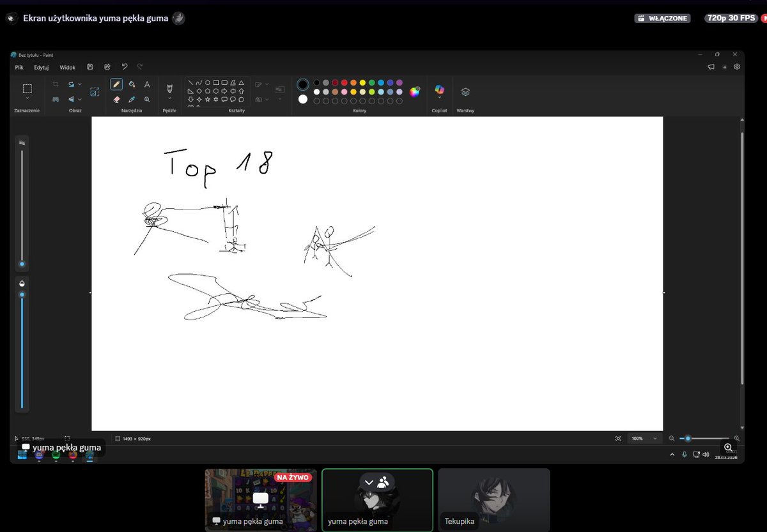Click the Paint canvas vertical scrollbar
The width and height of the screenshot is (767, 532).
tap(742, 259)
